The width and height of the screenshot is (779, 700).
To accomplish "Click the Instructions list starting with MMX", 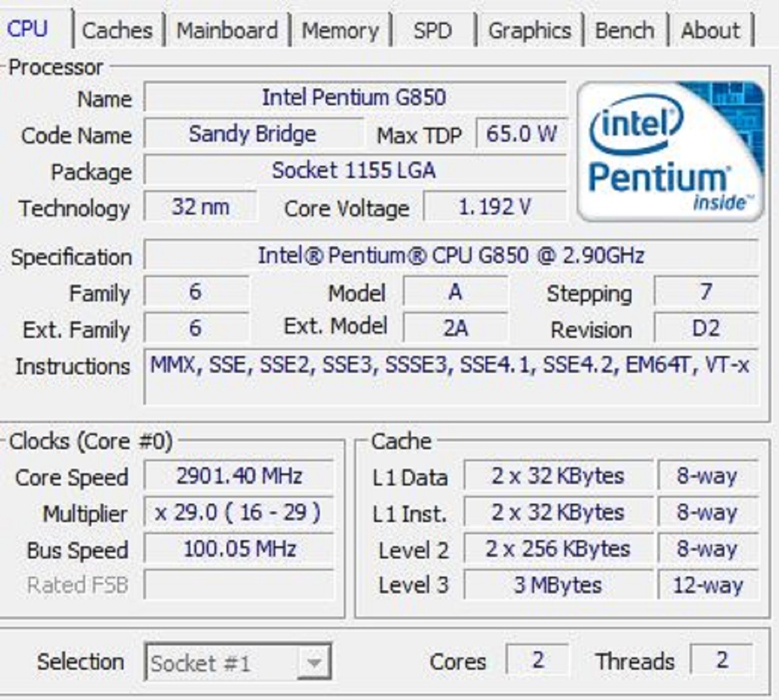I will point(451,377).
